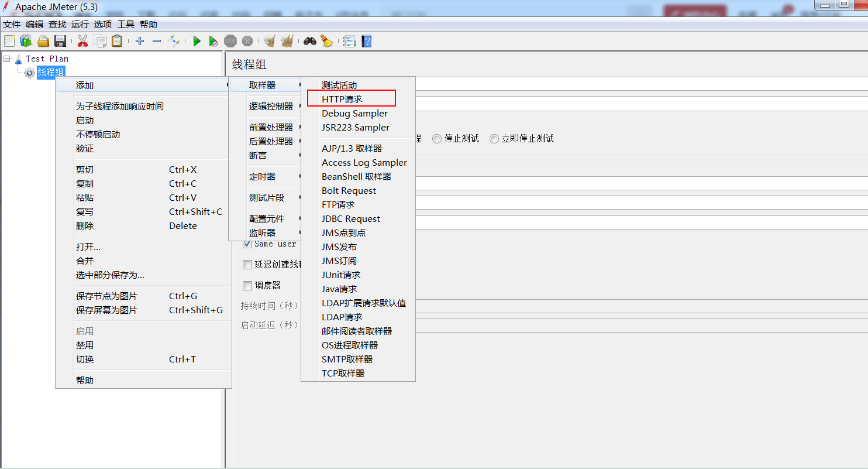Expand the 前置处理器 submenu
The width and height of the screenshot is (868, 469).
click(x=265, y=128)
